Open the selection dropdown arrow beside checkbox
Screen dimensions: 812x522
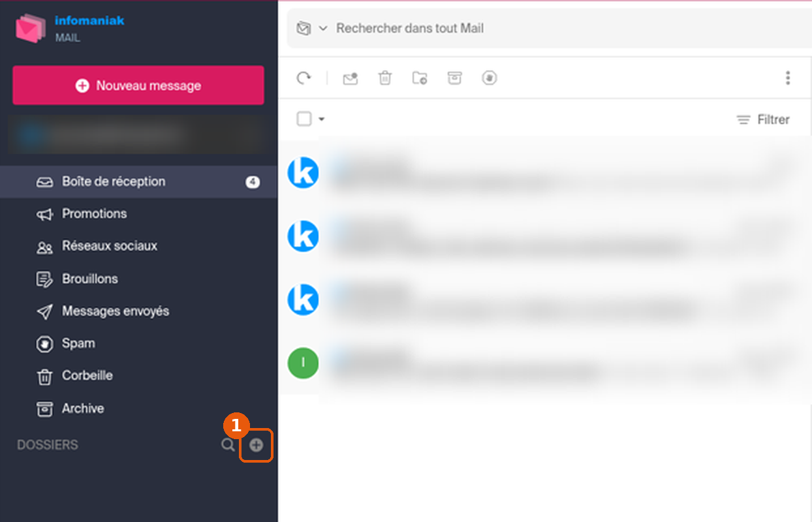321,119
